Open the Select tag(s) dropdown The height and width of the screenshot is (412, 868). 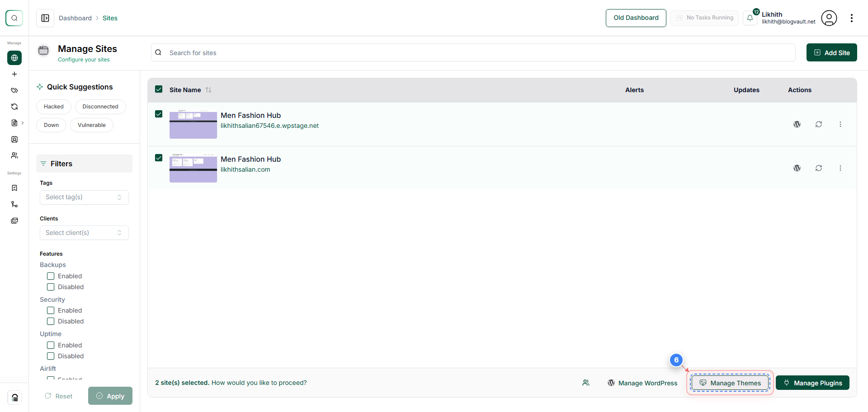(84, 197)
